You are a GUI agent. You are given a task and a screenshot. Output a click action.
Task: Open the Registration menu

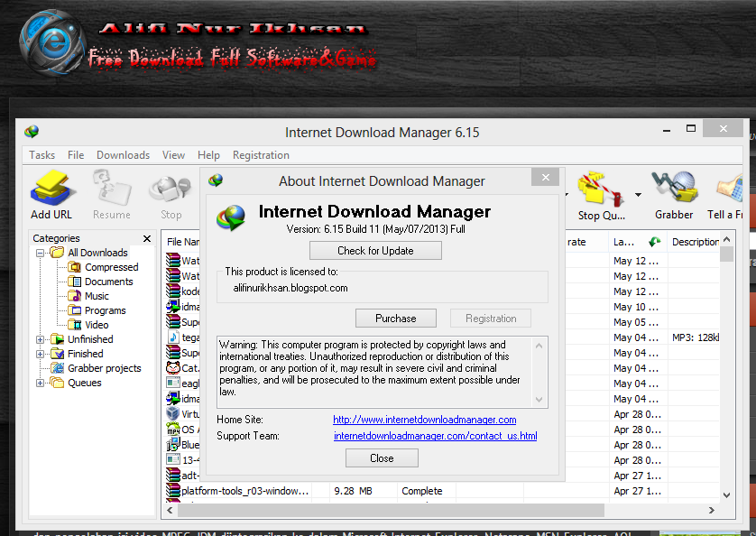click(x=261, y=155)
